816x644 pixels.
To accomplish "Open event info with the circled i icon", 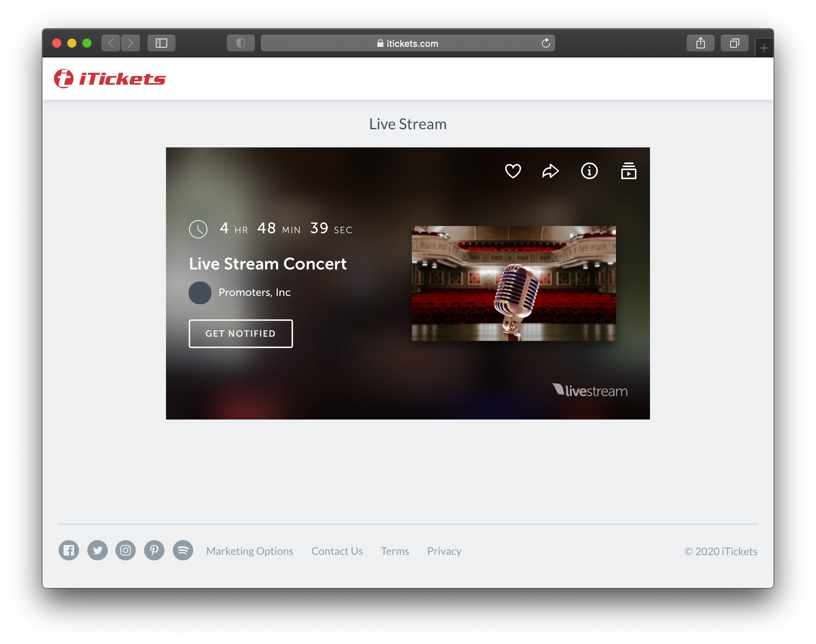I will click(x=589, y=171).
